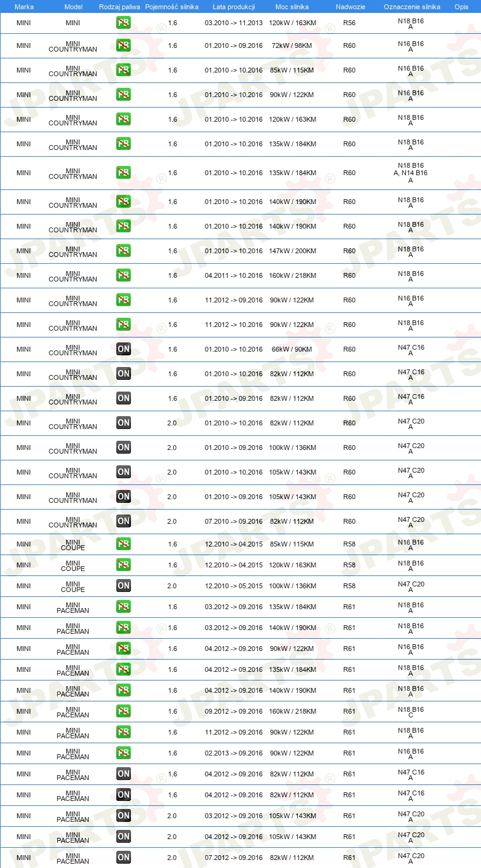
Task: Click the 09.2012 -> 09.2016 production years cell
Action: pyautogui.click(x=234, y=711)
